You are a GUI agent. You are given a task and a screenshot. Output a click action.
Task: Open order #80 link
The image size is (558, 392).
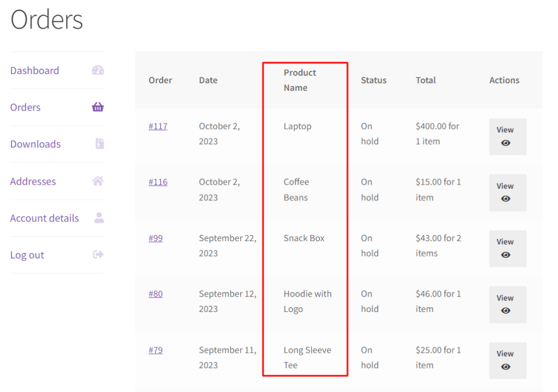155,294
